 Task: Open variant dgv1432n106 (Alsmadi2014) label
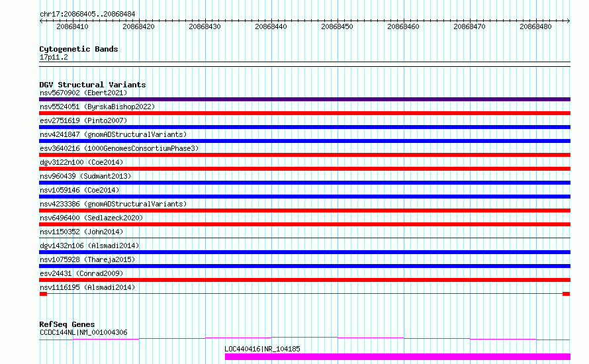click(89, 246)
